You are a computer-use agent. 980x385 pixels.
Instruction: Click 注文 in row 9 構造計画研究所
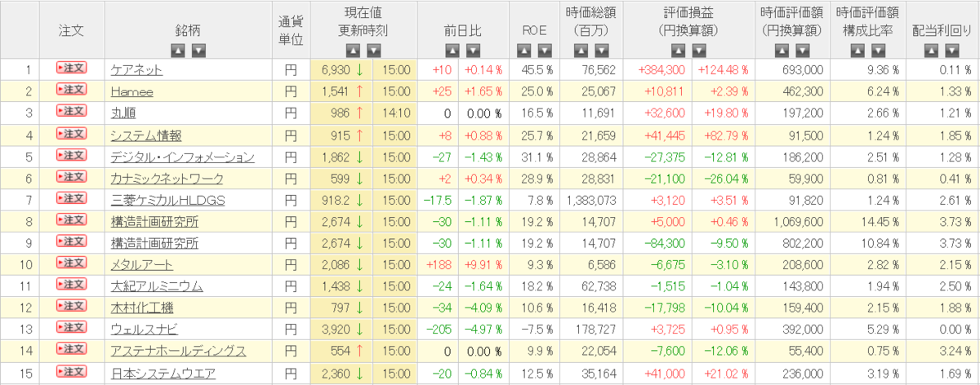point(71,241)
